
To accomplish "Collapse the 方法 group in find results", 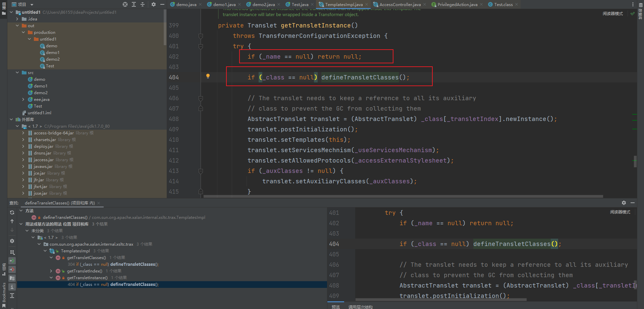I will (x=21, y=210).
